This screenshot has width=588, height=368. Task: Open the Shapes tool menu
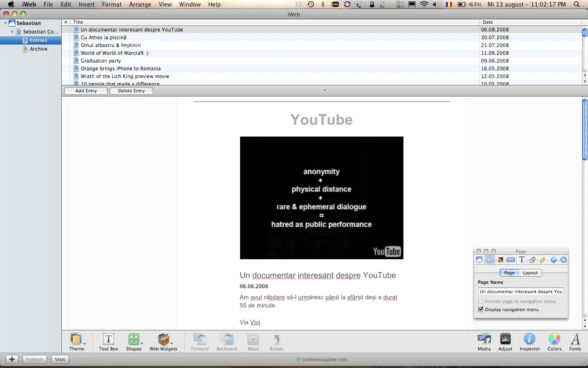(x=134, y=342)
